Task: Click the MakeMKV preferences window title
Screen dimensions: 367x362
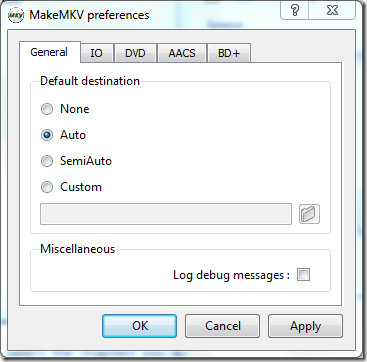Action: click(x=89, y=15)
